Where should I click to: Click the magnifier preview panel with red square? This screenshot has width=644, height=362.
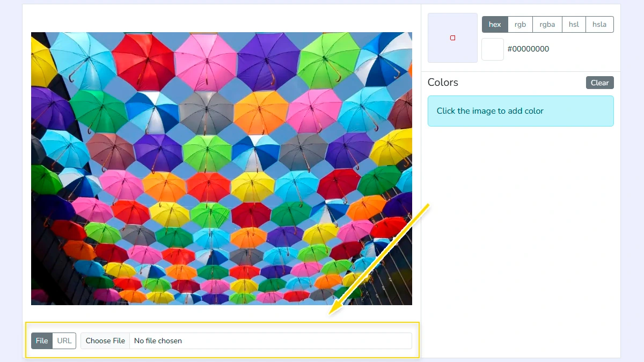click(x=452, y=38)
